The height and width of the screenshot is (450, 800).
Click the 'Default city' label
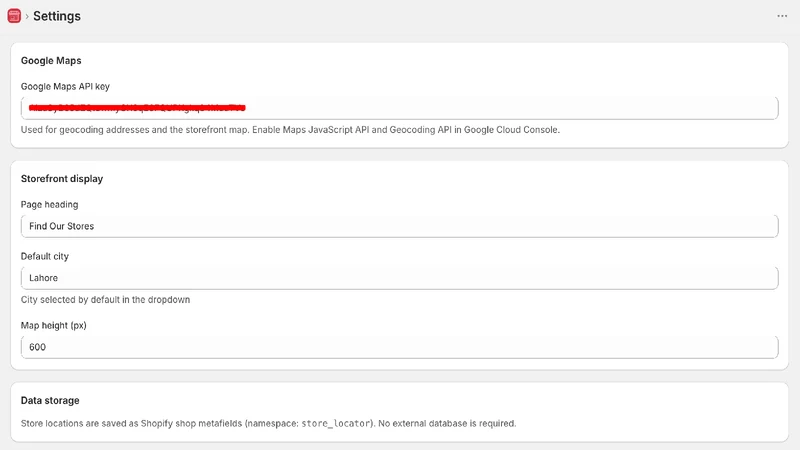[44, 256]
